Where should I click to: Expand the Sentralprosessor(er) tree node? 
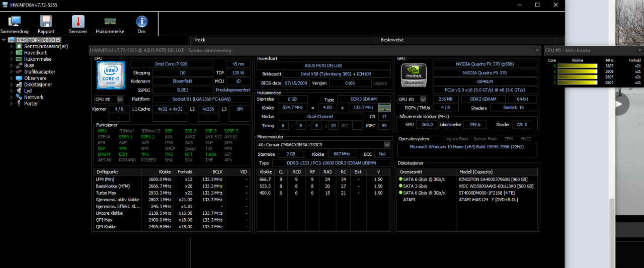coord(12,46)
